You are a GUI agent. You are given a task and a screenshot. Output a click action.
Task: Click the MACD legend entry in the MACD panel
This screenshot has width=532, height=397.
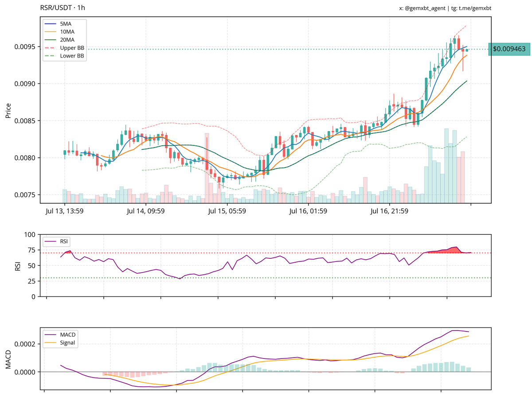click(61, 335)
